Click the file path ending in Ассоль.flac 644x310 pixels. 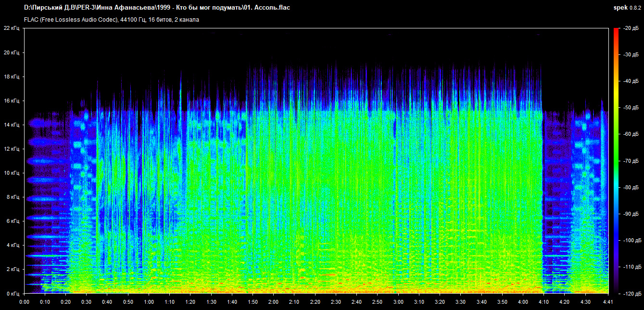[157, 8]
